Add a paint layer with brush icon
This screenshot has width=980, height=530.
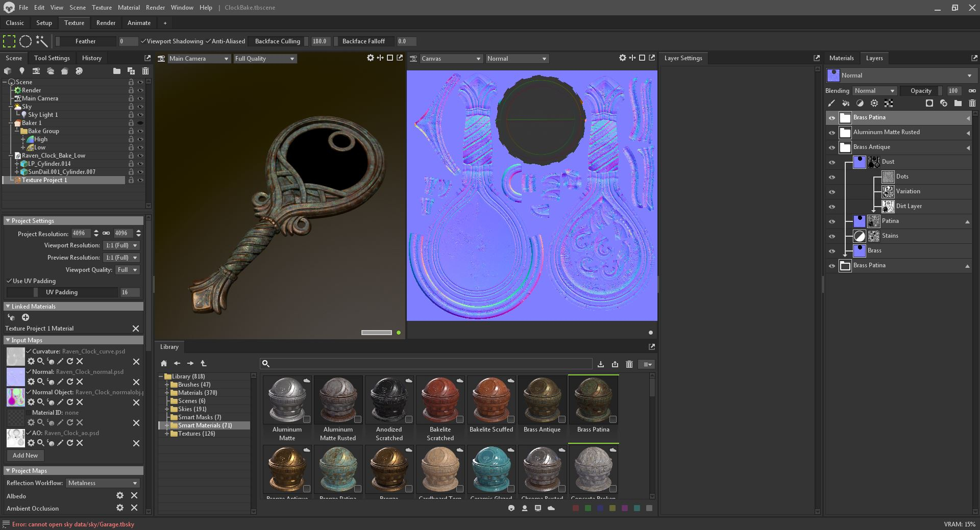(x=831, y=103)
